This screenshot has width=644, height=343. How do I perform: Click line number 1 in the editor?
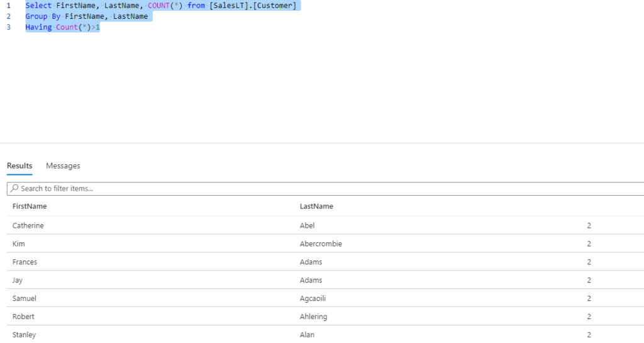coord(8,5)
